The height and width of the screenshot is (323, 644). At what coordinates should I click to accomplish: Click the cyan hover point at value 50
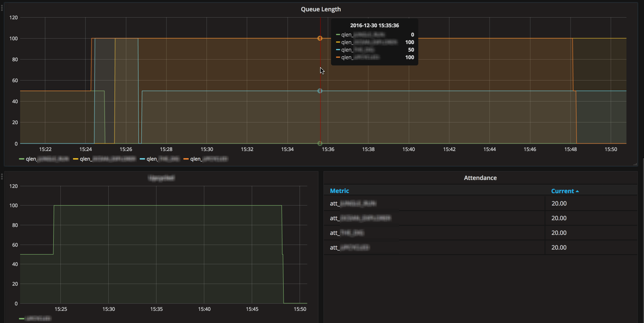pos(320,91)
